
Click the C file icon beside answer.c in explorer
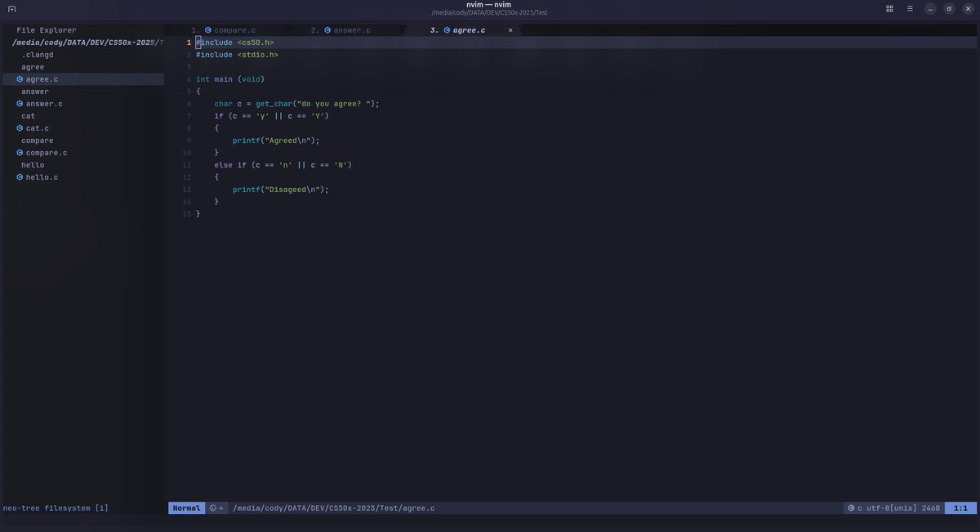pyautogui.click(x=20, y=104)
